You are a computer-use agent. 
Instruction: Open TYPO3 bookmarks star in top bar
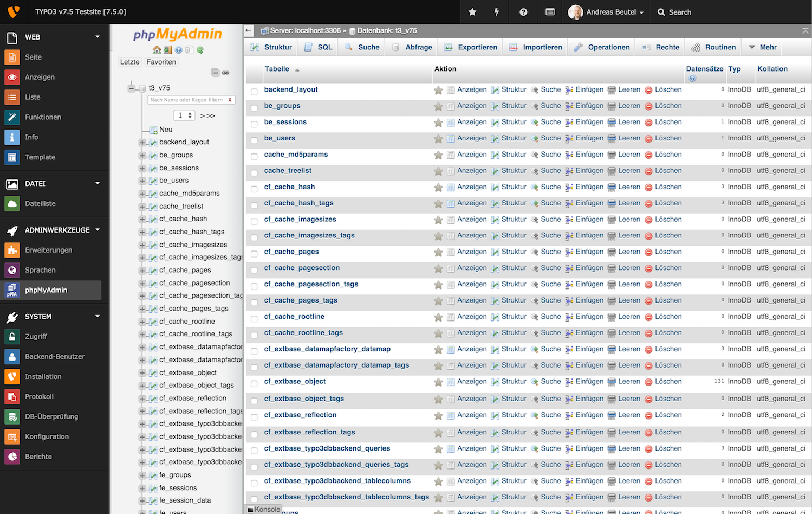point(472,12)
